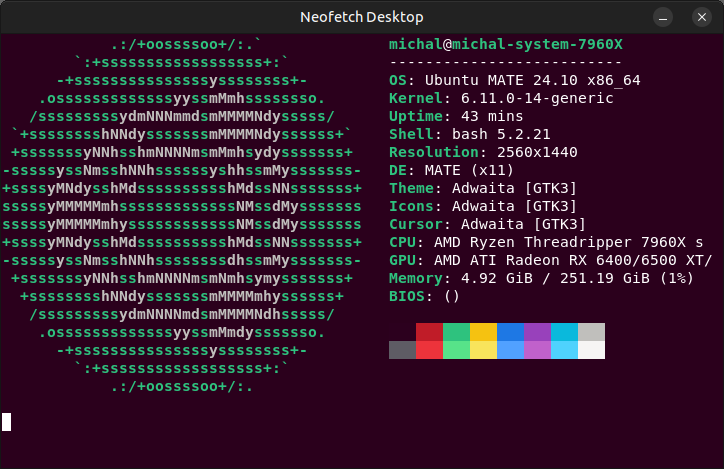The width and height of the screenshot is (724, 469).
Task: Select the yellow-orange color block in top row
Action: click(483, 332)
